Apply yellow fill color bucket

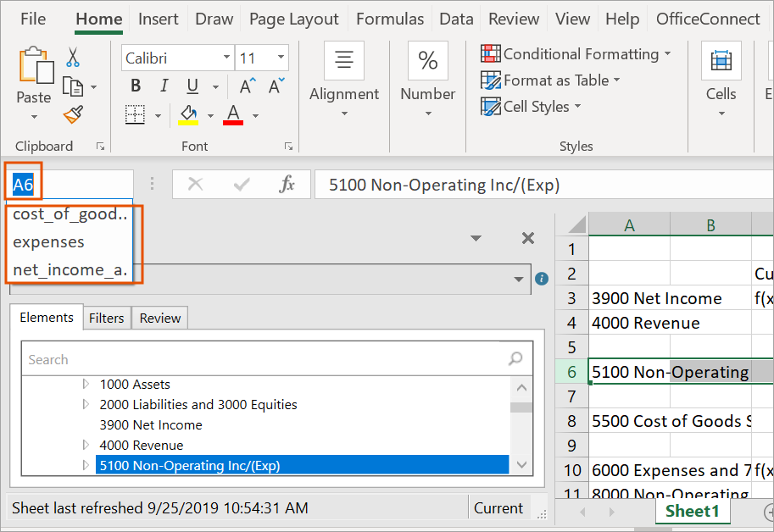(188, 115)
